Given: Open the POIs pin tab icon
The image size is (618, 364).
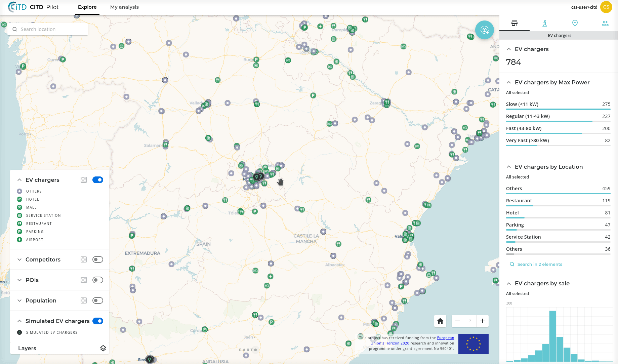Looking at the screenshot, I should (575, 23).
